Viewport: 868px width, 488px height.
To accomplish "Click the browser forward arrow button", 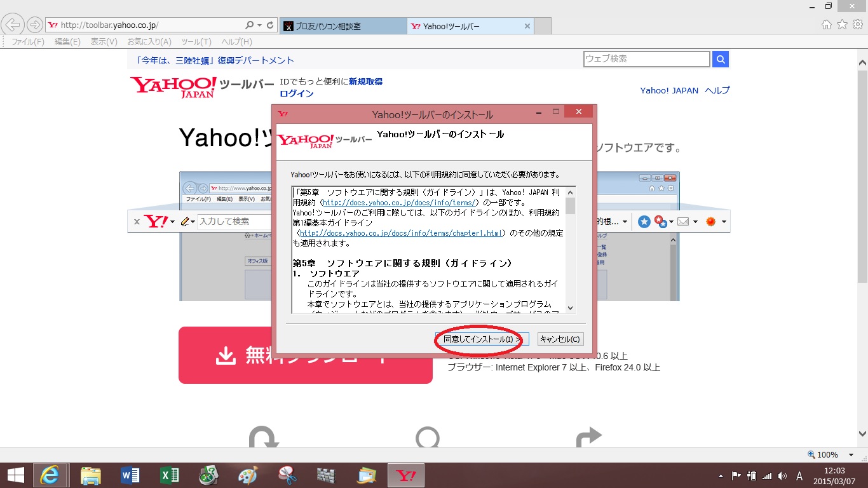I will (34, 25).
